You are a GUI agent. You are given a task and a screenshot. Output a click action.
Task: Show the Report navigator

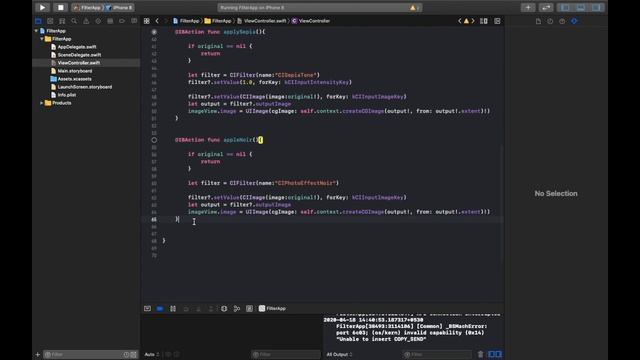pyautogui.click(x=134, y=21)
